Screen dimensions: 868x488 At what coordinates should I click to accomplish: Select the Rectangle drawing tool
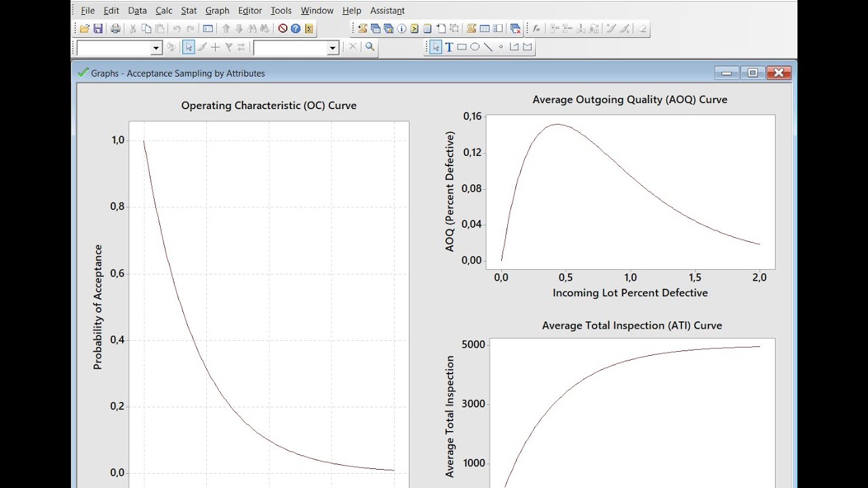462,47
